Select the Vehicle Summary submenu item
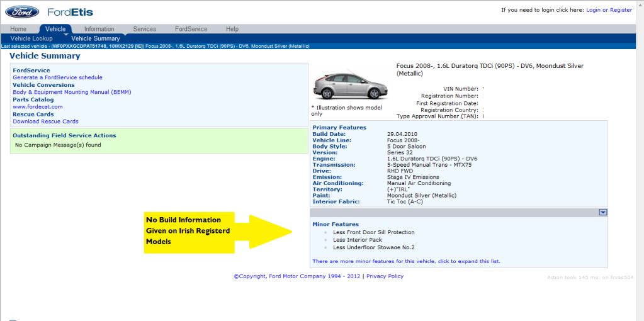 coord(96,38)
